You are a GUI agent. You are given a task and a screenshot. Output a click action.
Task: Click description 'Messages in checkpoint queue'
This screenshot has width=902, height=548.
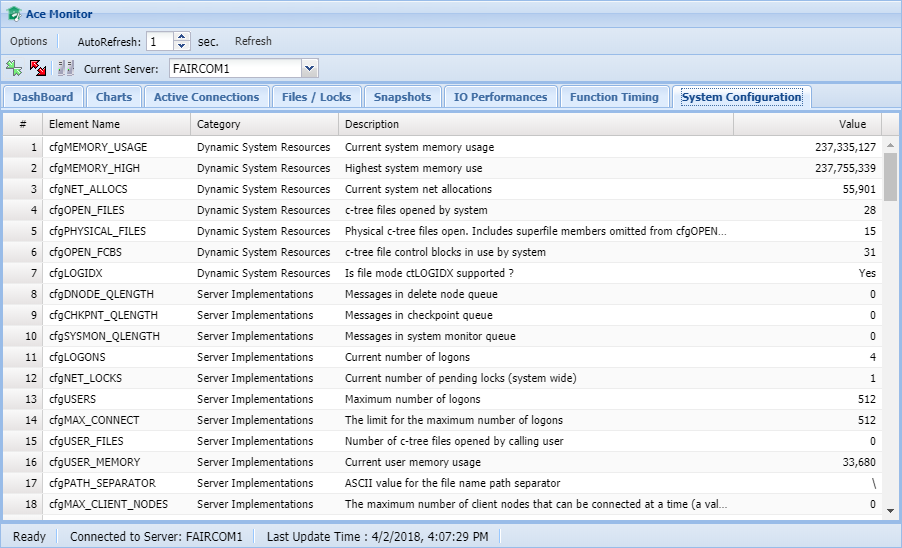(419, 315)
